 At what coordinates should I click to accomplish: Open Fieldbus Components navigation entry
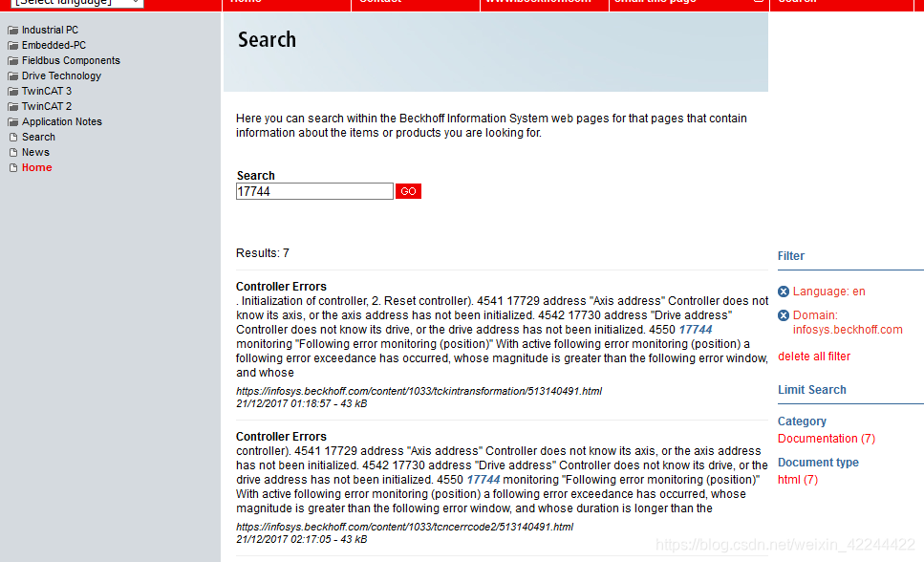click(x=71, y=61)
